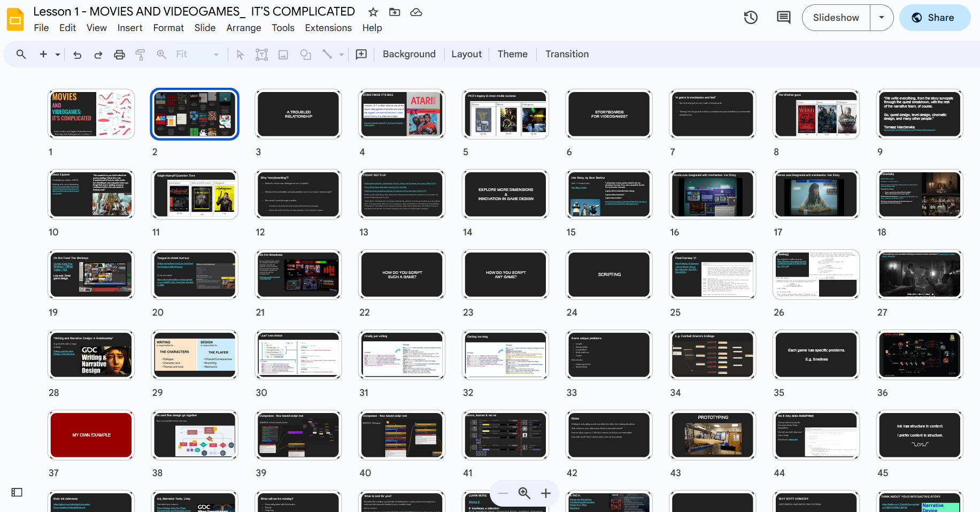Open the Extensions menu
The height and width of the screenshot is (512, 980).
click(x=328, y=28)
